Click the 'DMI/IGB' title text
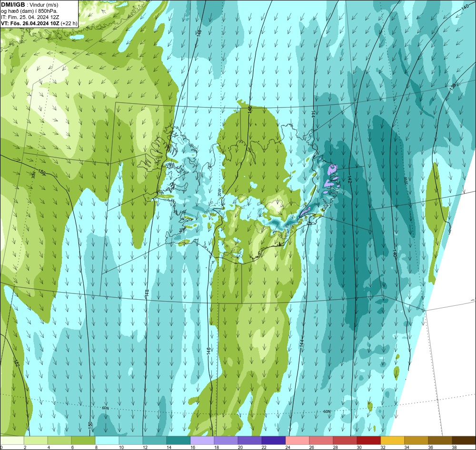 (13, 4)
